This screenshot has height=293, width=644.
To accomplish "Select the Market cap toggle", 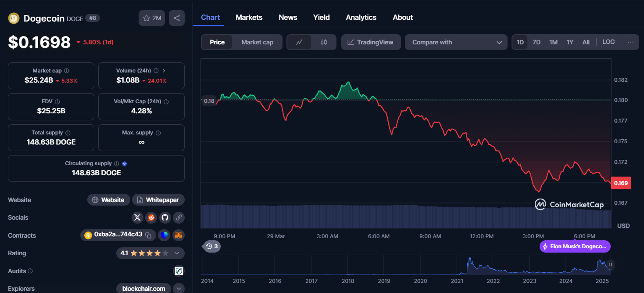I will 257,42.
